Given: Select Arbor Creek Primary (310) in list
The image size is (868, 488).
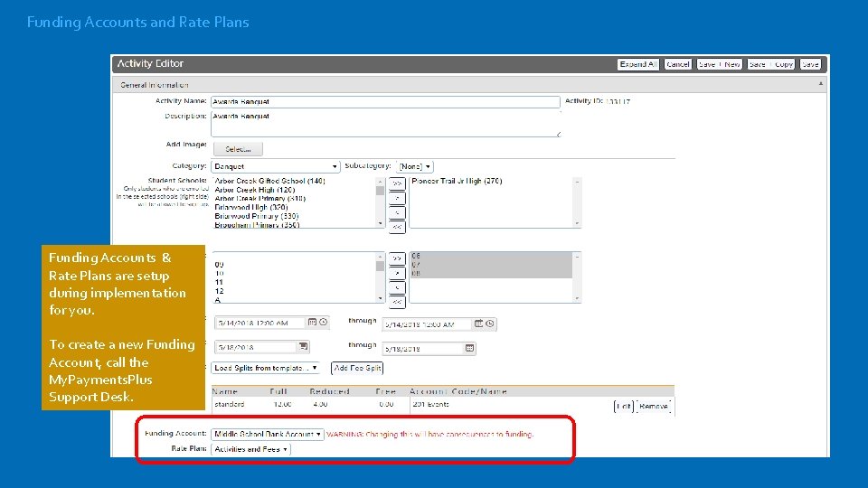Looking at the screenshot, I should pos(260,199).
